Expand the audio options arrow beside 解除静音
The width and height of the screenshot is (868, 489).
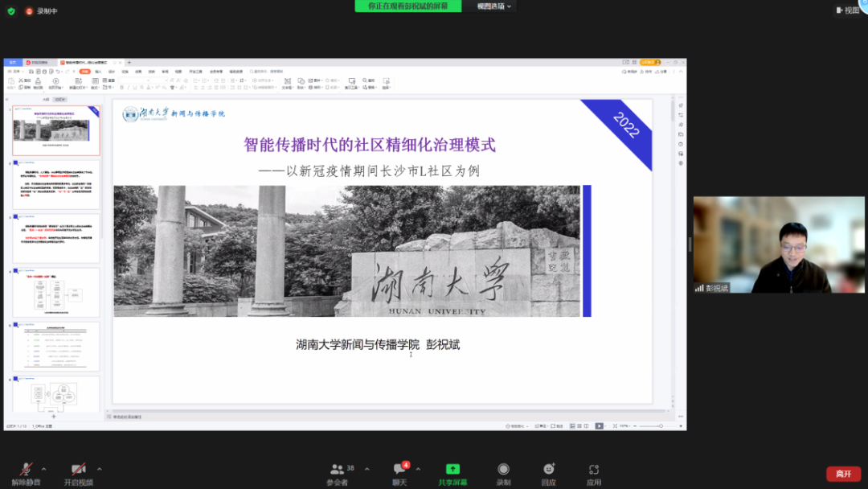point(43,469)
